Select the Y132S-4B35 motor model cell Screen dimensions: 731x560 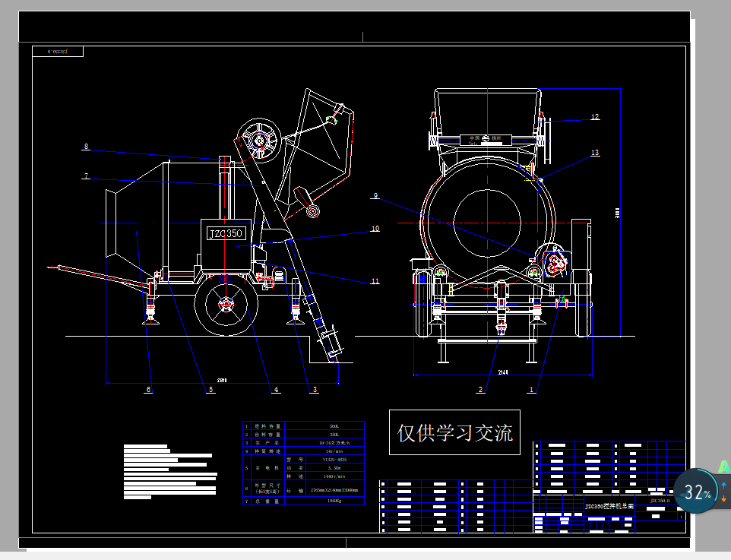tap(337, 460)
